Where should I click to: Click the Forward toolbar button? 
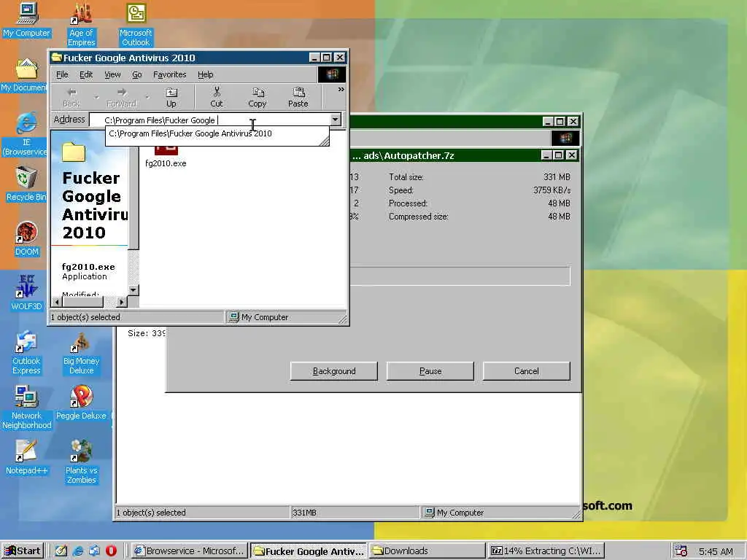coord(122,97)
